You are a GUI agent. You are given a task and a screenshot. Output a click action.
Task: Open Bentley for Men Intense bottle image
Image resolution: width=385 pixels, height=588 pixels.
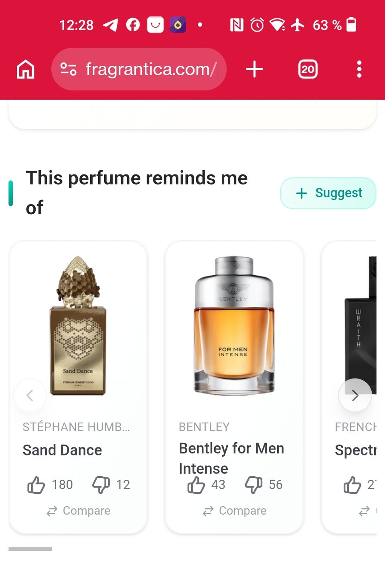pos(234,325)
